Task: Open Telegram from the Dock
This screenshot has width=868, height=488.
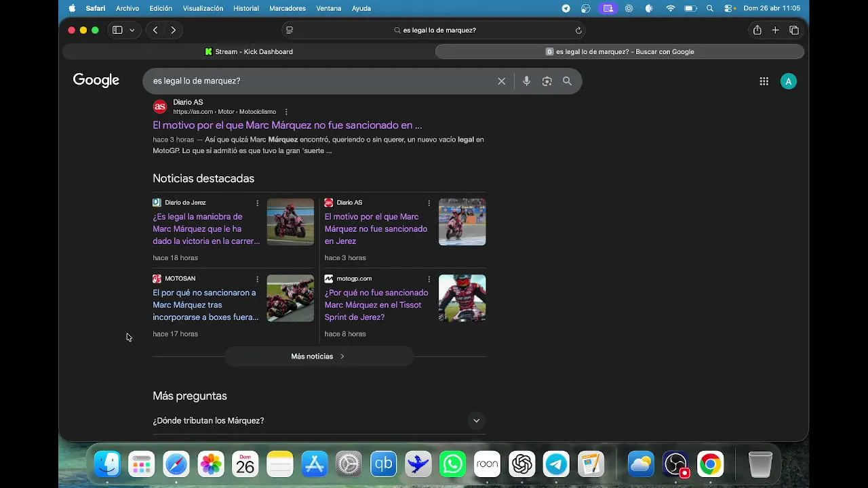Action: coord(556,464)
